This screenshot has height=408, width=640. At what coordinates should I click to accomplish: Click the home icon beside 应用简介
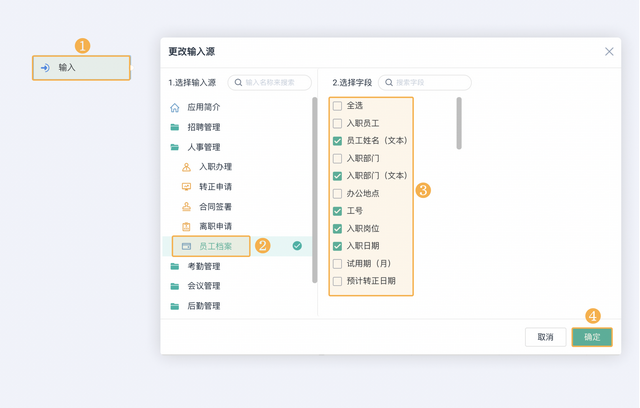pos(175,107)
